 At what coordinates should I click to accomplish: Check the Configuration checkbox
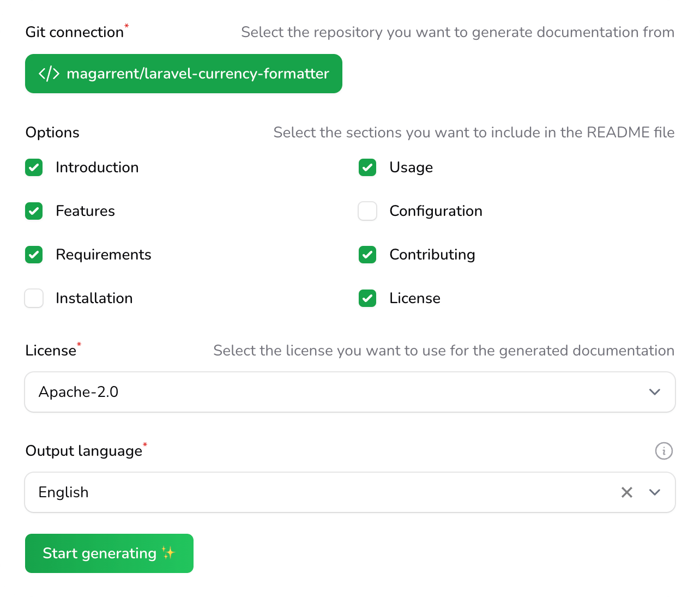(x=367, y=211)
